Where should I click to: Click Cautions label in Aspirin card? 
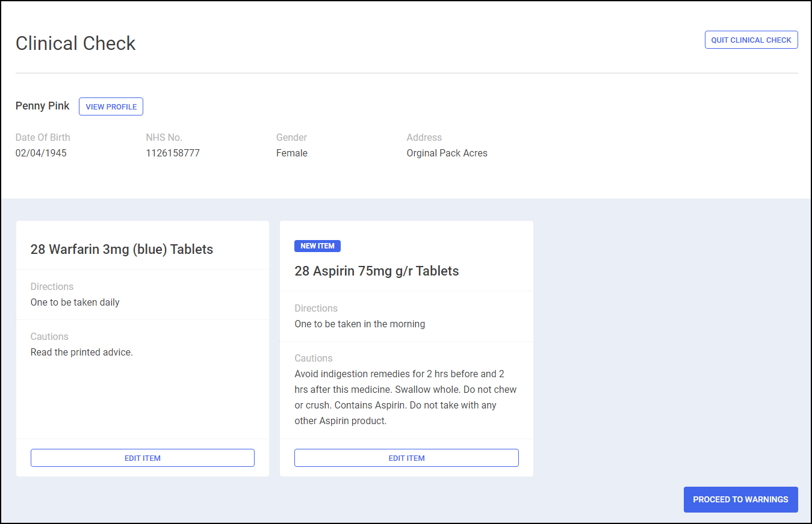pyautogui.click(x=314, y=358)
